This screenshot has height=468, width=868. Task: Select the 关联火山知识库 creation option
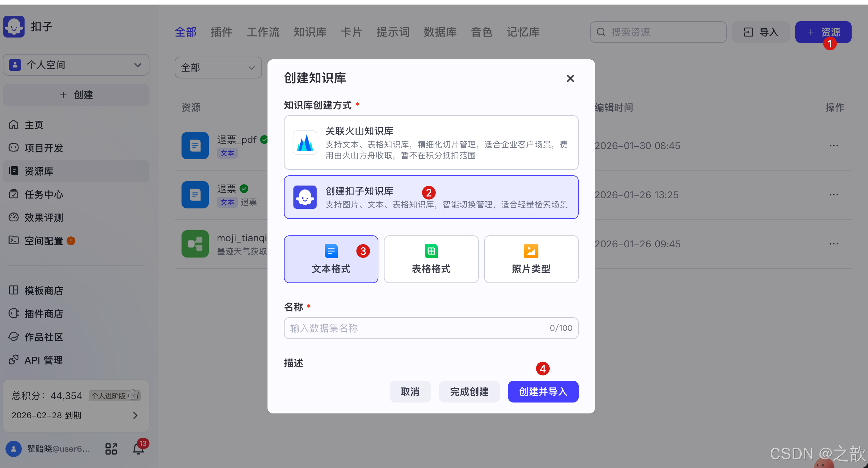431,143
